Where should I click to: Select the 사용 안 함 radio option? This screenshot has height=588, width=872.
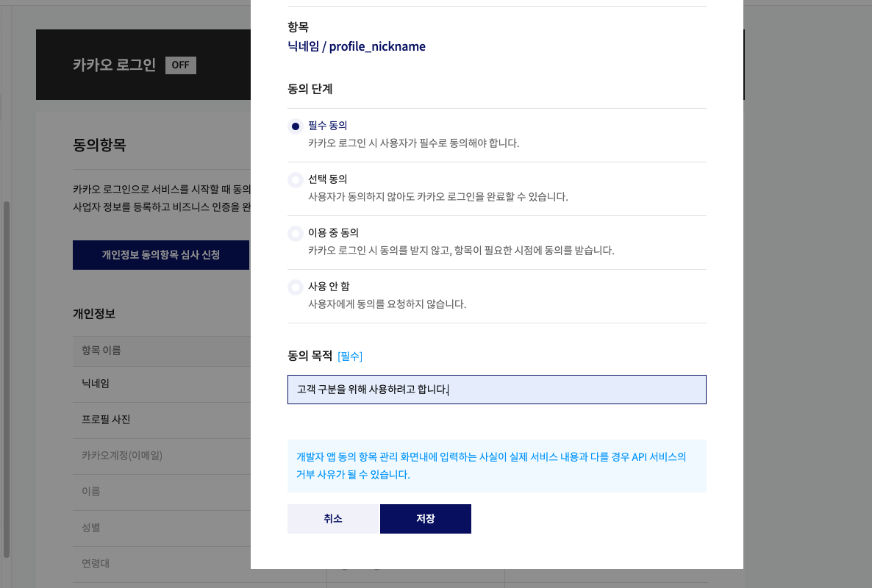296,287
